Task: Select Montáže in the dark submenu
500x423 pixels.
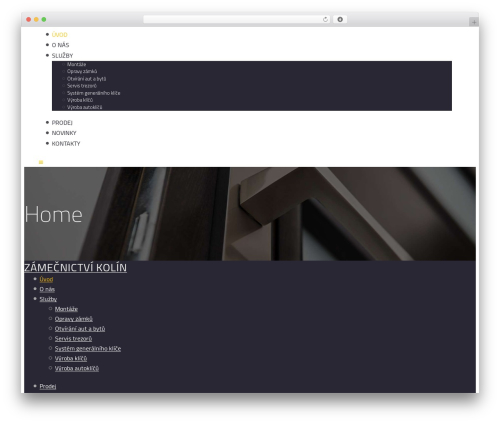Action: point(76,64)
